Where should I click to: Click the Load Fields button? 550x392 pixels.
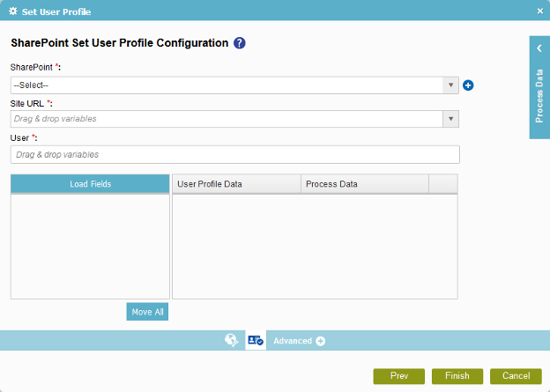(x=90, y=184)
